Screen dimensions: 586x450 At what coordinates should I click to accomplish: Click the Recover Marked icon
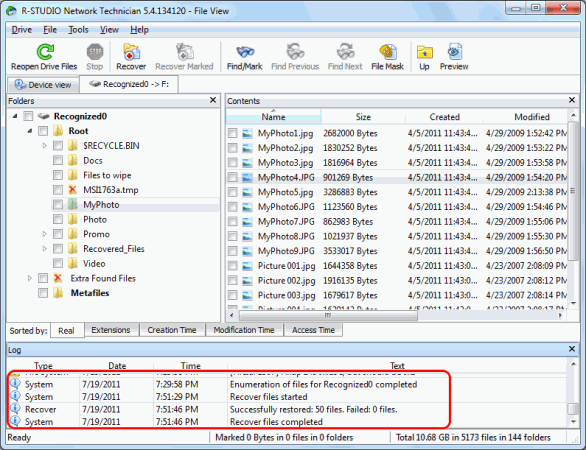point(184,52)
